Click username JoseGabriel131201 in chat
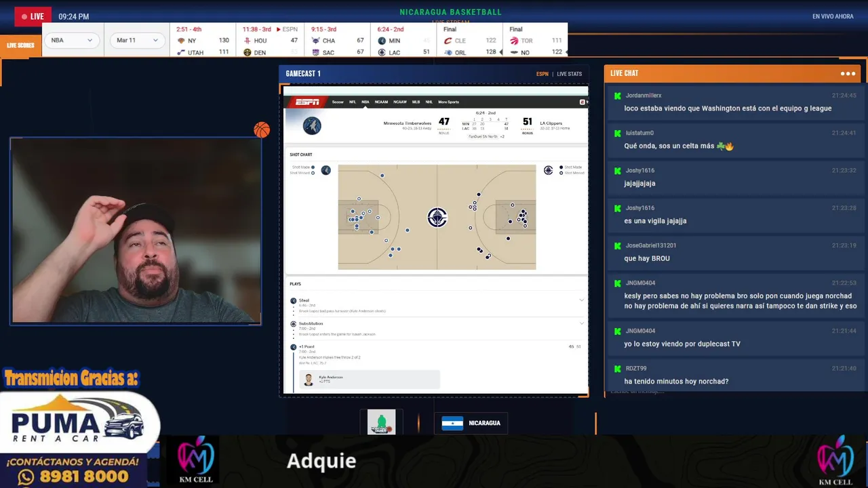The height and width of the screenshot is (488, 868). [x=650, y=245]
